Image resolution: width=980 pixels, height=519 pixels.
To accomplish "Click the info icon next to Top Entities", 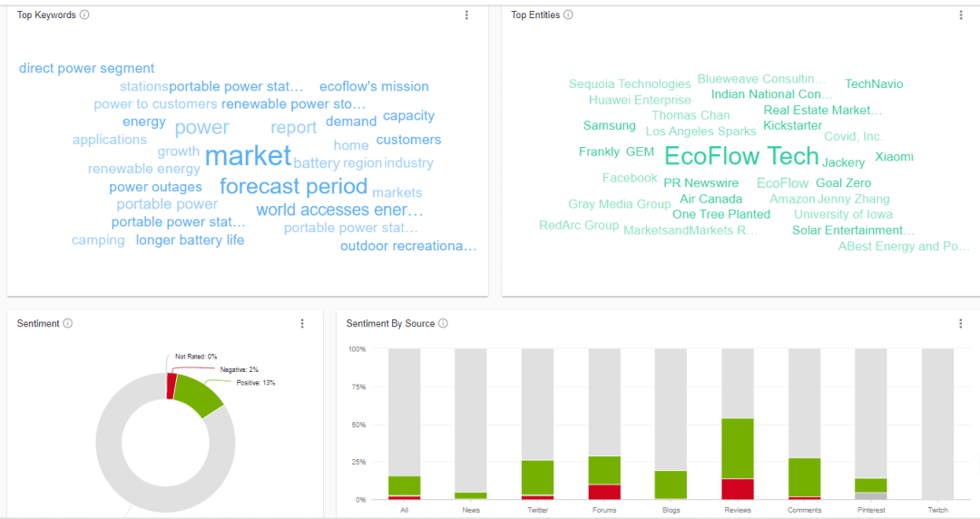I will click(x=568, y=15).
